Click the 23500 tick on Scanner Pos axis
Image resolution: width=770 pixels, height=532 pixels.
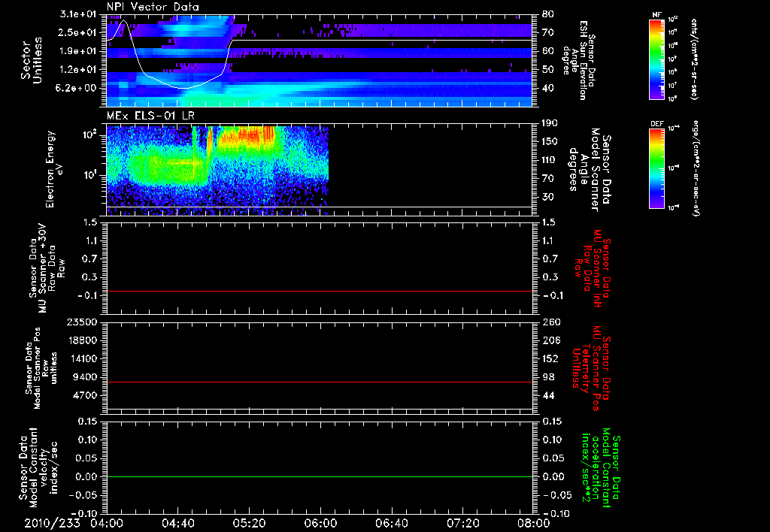pyautogui.click(x=81, y=322)
